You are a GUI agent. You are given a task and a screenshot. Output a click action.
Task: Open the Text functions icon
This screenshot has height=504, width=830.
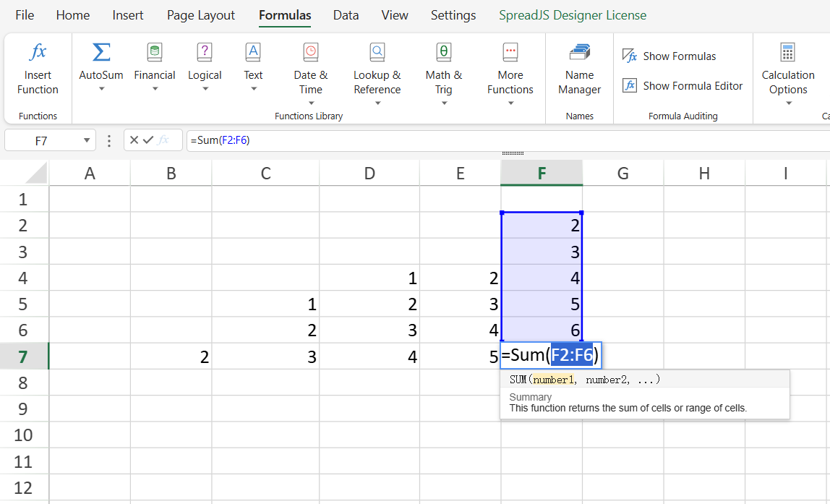click(253, 52)
